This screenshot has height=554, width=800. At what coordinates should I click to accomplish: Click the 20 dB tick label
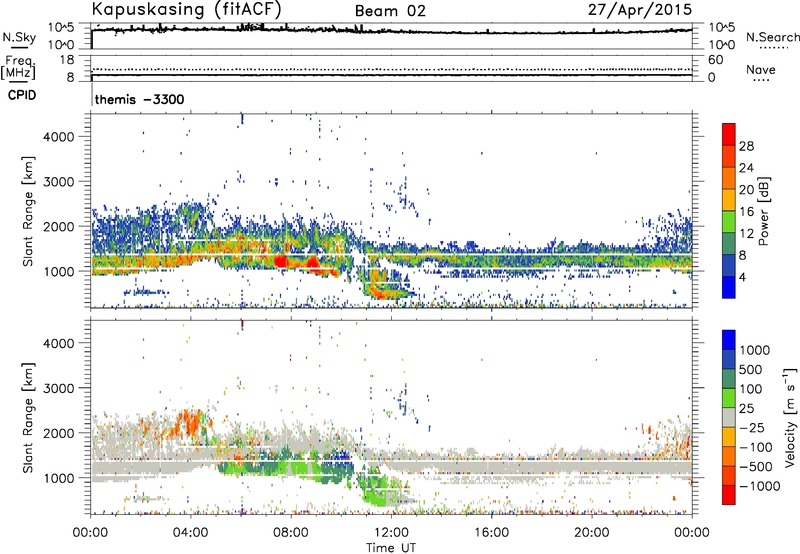click(746, 190)
